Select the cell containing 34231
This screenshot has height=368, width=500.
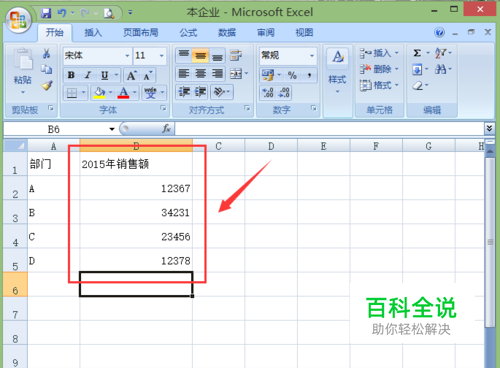pyautogui.click(x=136, y=212)
